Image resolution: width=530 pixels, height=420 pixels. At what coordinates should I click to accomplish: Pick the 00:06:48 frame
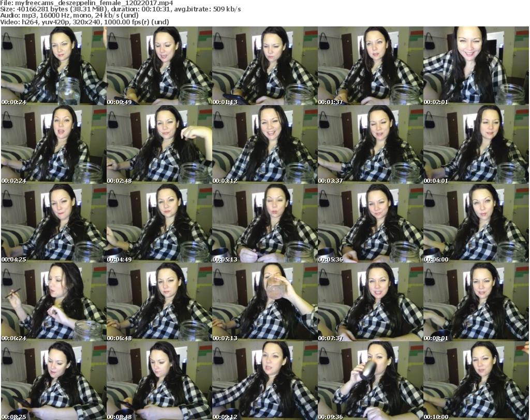[159, 302]
